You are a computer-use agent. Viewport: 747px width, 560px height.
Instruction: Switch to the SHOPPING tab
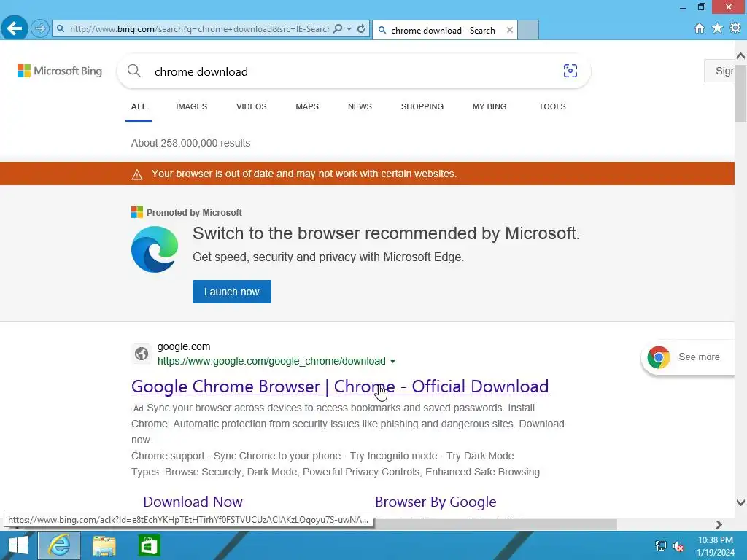[422, 106]
